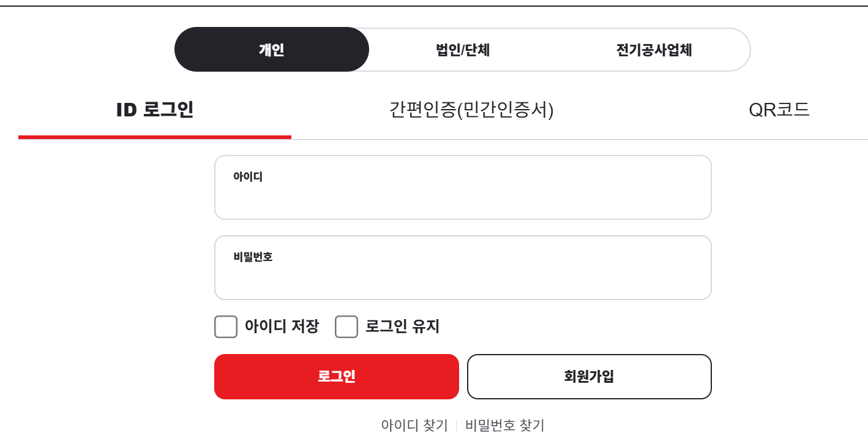Screen dimensions: 868x441
Task: Toggle the save ID checkbox off
Action: pos(226,327)
